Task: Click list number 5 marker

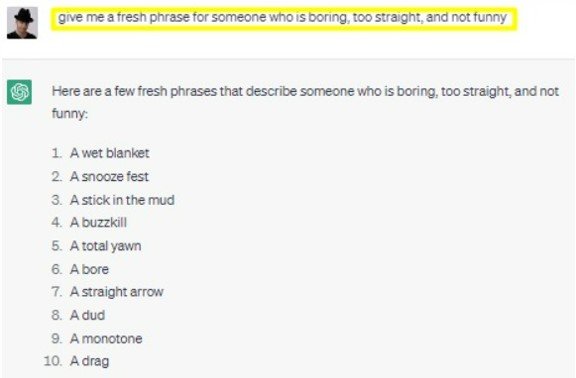Action: pyautogui.click(x=57, y=246)
